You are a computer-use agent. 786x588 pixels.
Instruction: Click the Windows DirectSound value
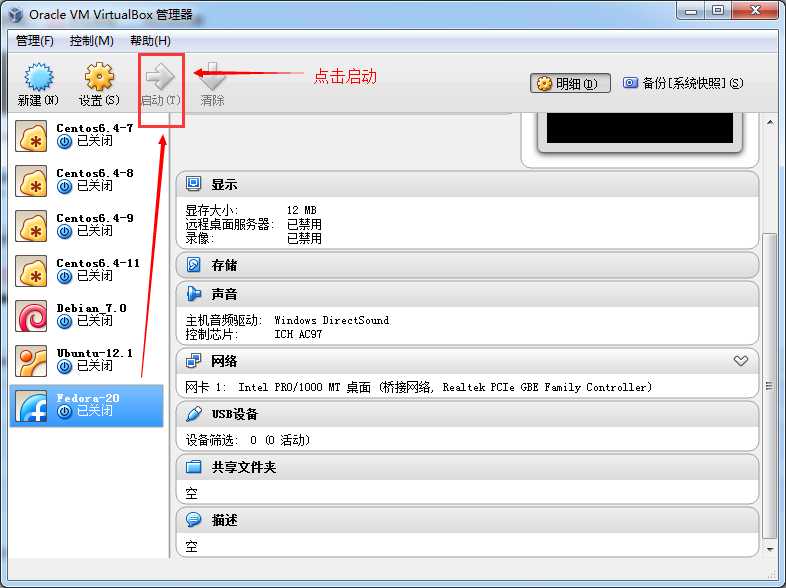[331, 320]
